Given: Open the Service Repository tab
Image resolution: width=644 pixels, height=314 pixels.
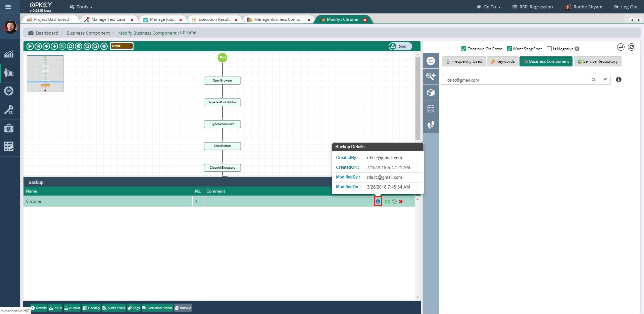Looking at the screenshot, I should (x=598, y=61).
